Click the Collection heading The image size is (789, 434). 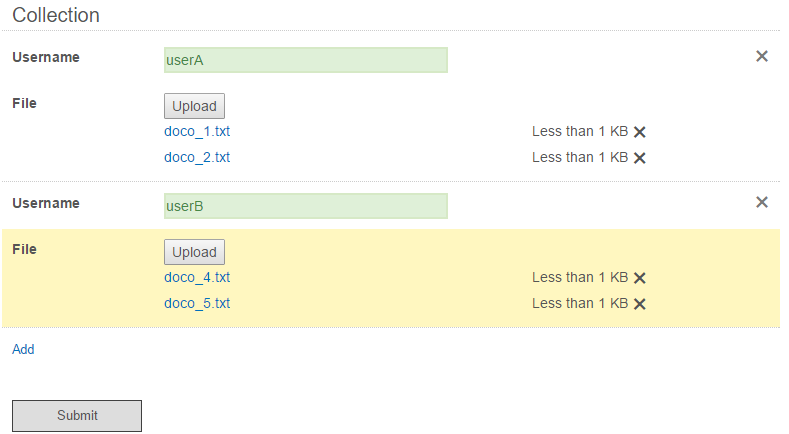pos(56,15)
